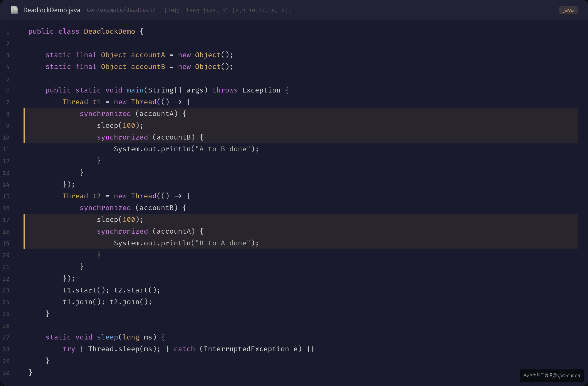Screen dimensions: 588x386
Task: Click the DeadlockDemo.java file name
Action: pos(52,10)
